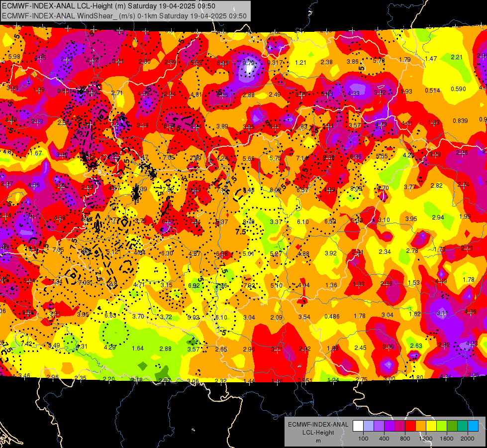This screenshot has height=448, width=487.
Task: Click the wind shear value 1.64
Action: (x=138, y=348)
